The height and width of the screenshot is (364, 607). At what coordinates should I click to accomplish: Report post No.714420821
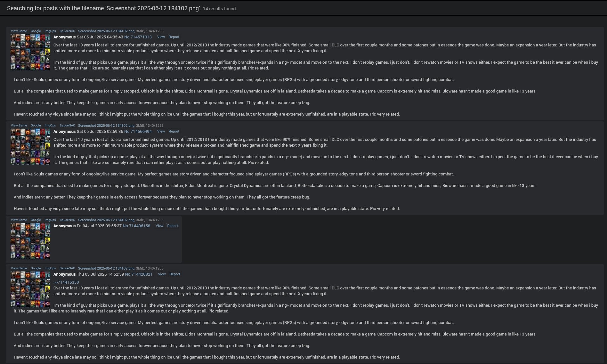point(175,274)
